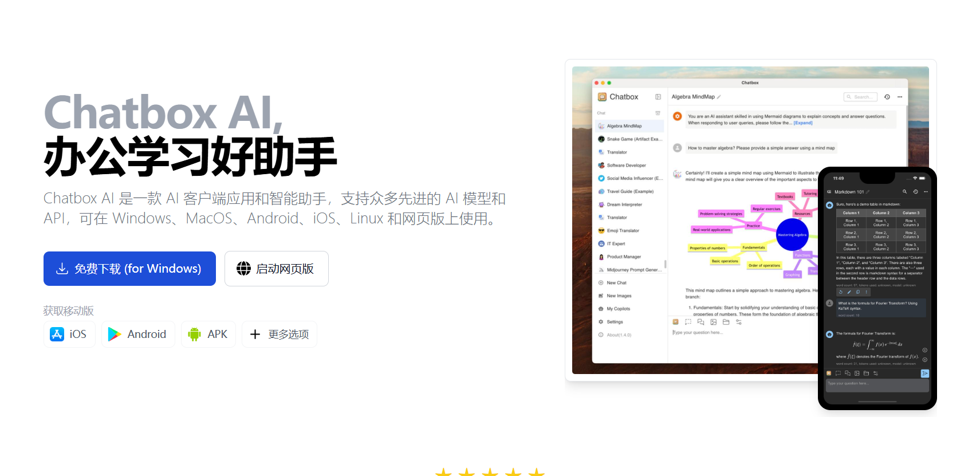The image size is (980, 476).
Task: Open My Copilots in the sidebar
Action: coord(618,309)
